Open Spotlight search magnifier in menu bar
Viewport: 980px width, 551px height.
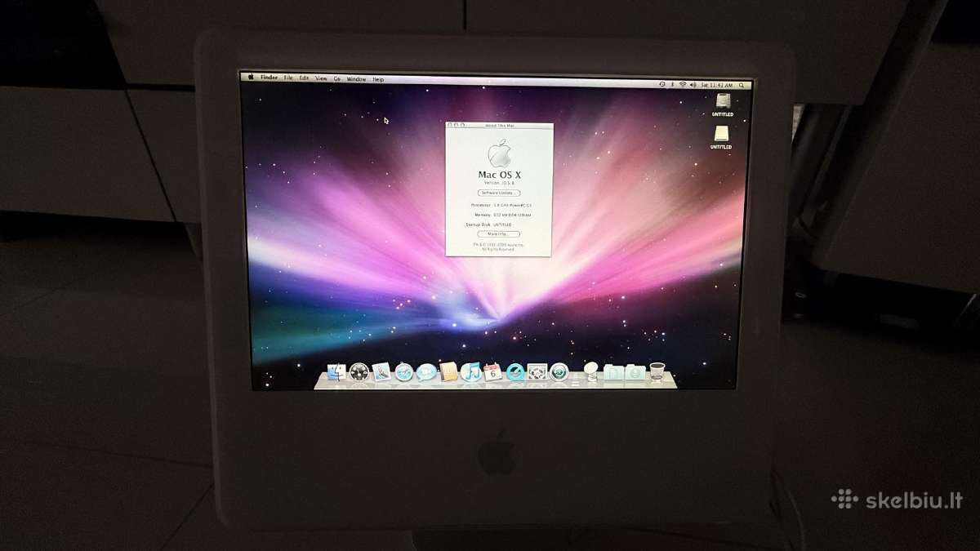[x=742, y=85]
